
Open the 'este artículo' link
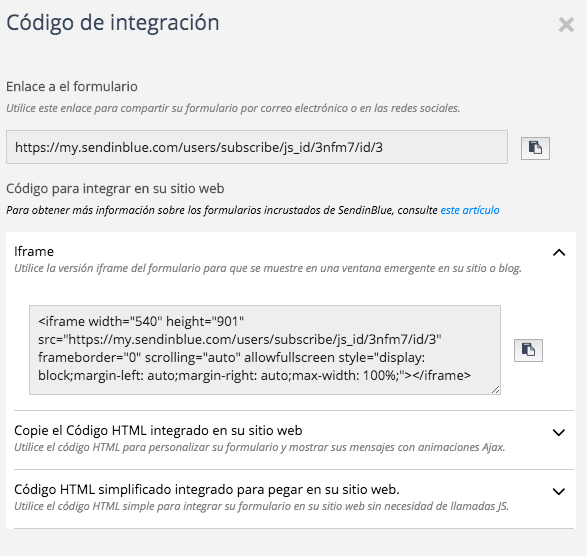coord(470,210)
